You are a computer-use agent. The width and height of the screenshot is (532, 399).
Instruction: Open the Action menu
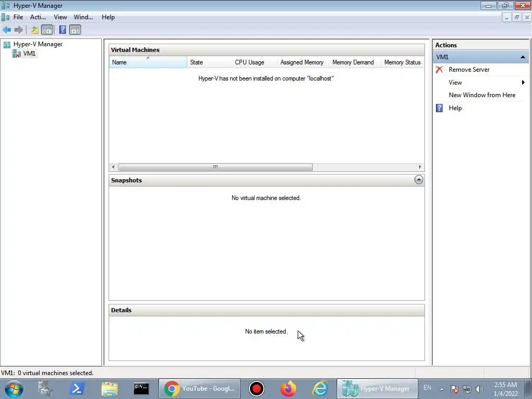coord(37,17)
